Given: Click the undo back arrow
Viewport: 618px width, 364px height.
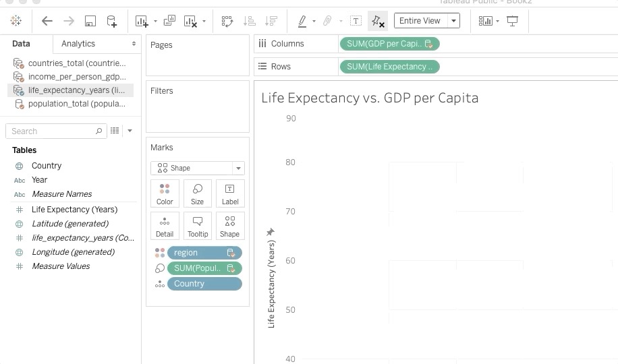Looking at the screenshot, I should (x=47, y=21).
